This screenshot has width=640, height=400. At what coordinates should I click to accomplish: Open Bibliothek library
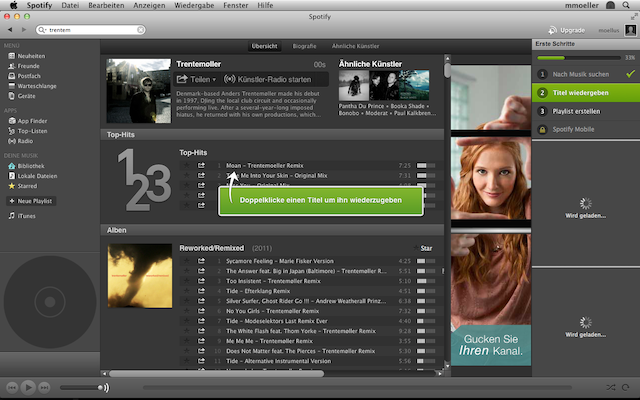26,166
